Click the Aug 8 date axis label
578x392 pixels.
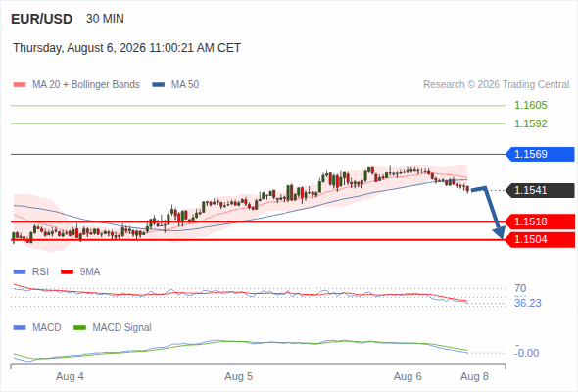[474, 377]
